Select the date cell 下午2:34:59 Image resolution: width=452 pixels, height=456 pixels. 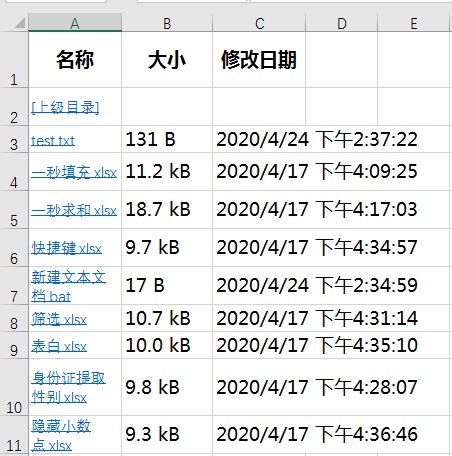coord(317,286)
